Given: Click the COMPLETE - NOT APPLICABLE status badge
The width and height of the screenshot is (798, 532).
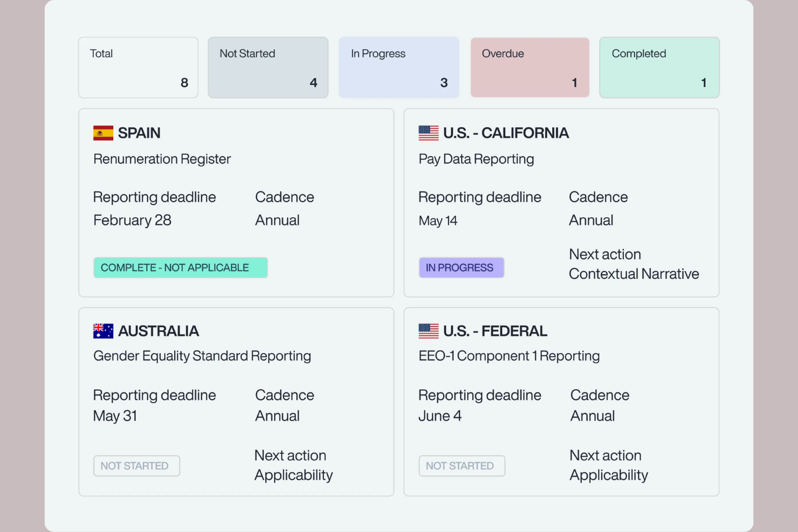Looking at the screenshot, I should [x=181, y=267].
